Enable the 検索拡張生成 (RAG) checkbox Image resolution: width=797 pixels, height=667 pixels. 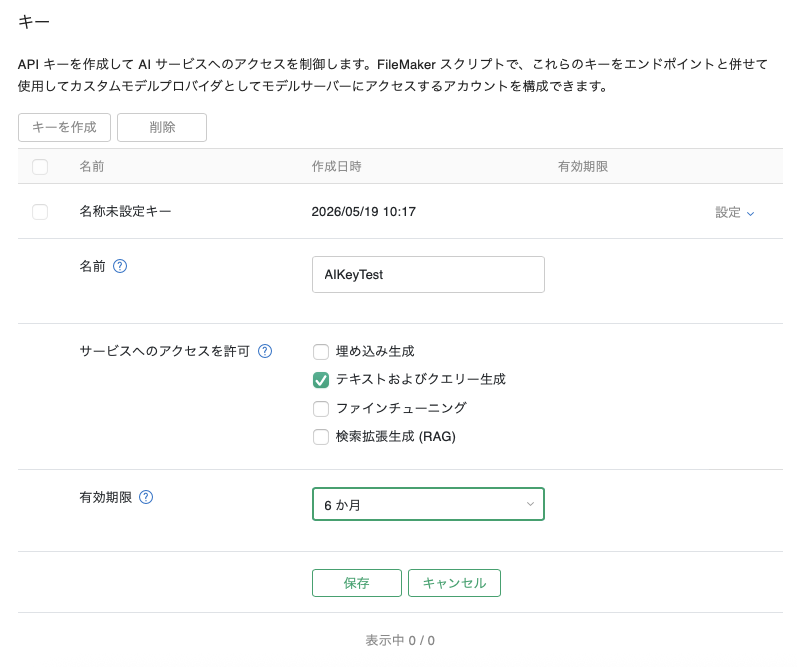(x=321, y=437)
